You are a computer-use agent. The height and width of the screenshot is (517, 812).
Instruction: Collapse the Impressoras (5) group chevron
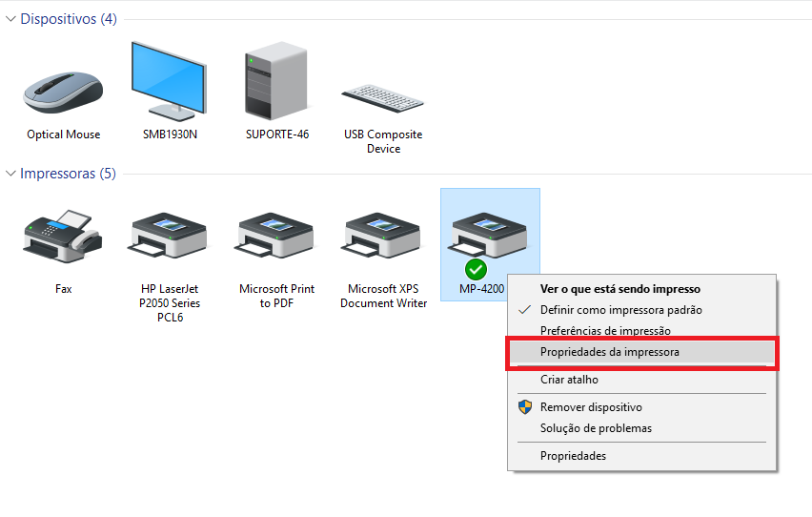coord(10,174)
